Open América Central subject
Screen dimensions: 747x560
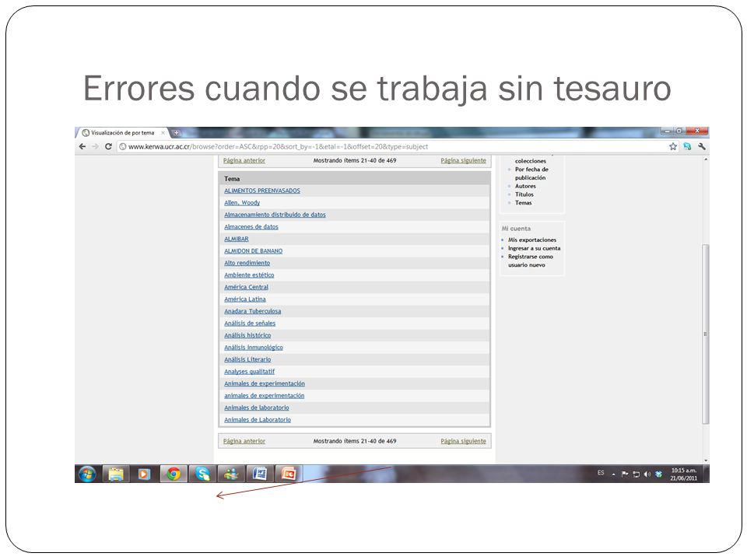(x=247, y=287)
